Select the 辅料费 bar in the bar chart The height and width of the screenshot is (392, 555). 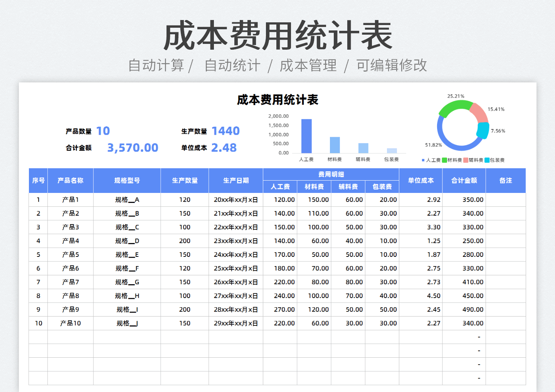tap(363, 148)
